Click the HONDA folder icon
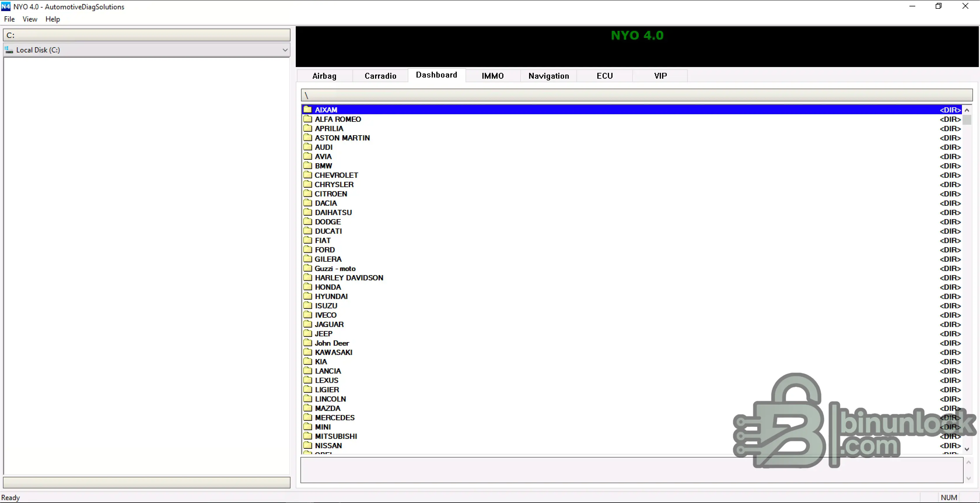The width and height of the screenshot is (980, 503). click(x=307, y=287)
